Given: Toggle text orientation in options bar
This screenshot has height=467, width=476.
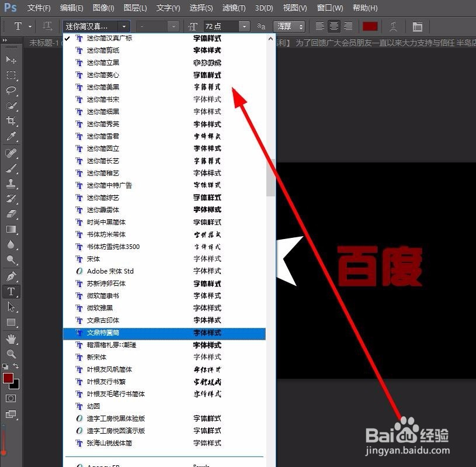Looking at the screenshot, I should coord(47,26).
